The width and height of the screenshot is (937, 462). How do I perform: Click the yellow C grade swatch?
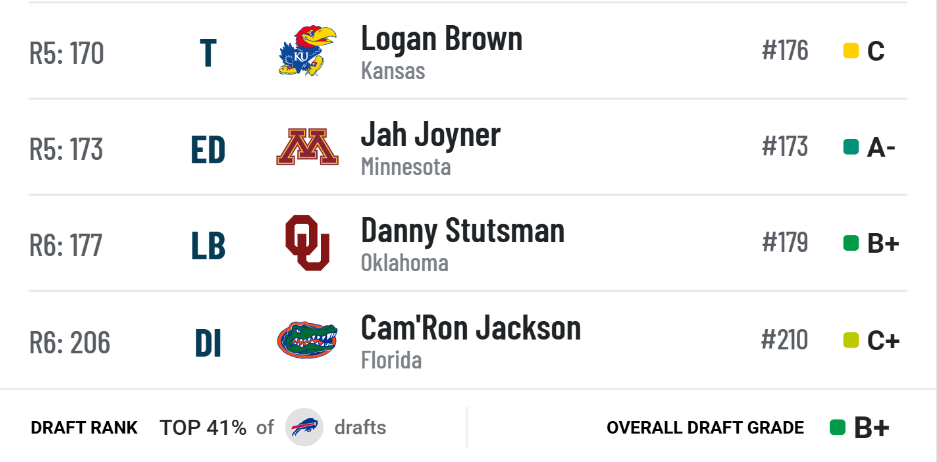pos(851,51)
